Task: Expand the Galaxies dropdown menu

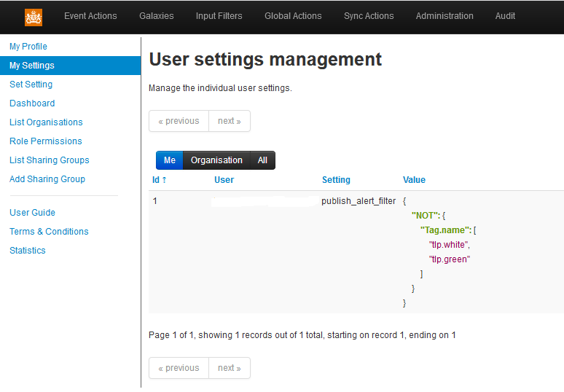Action: 156,16
